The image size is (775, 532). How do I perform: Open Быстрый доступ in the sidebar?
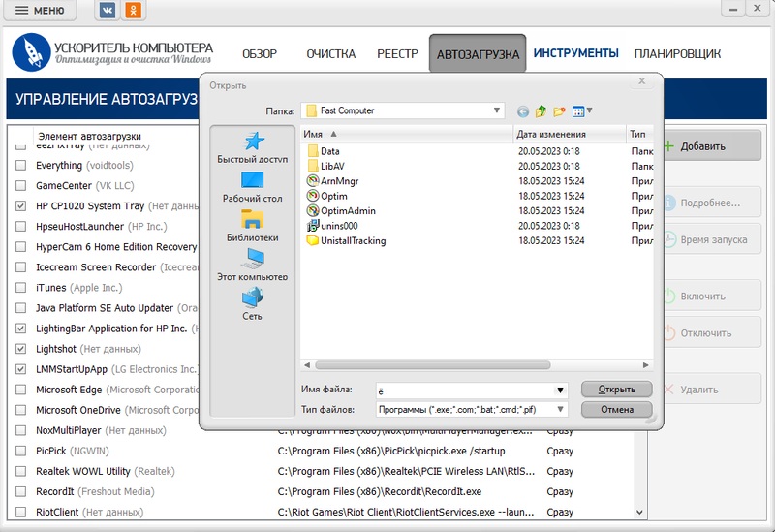point(253,148)
